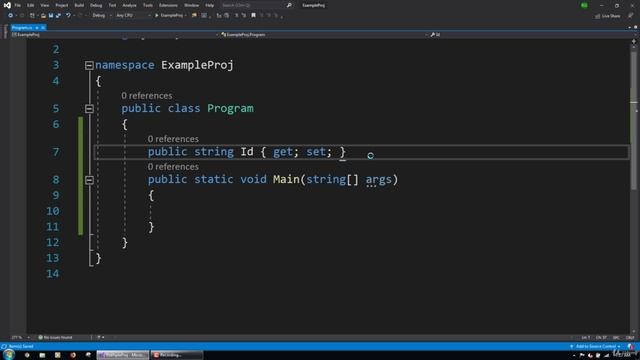
Task: Collapse the Main method block
Action: (x=89, y=180)
